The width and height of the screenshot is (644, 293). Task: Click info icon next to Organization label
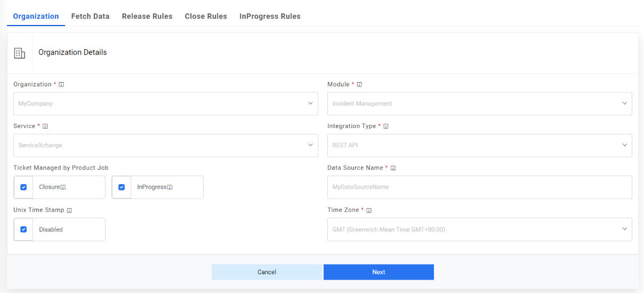point(61,84)
